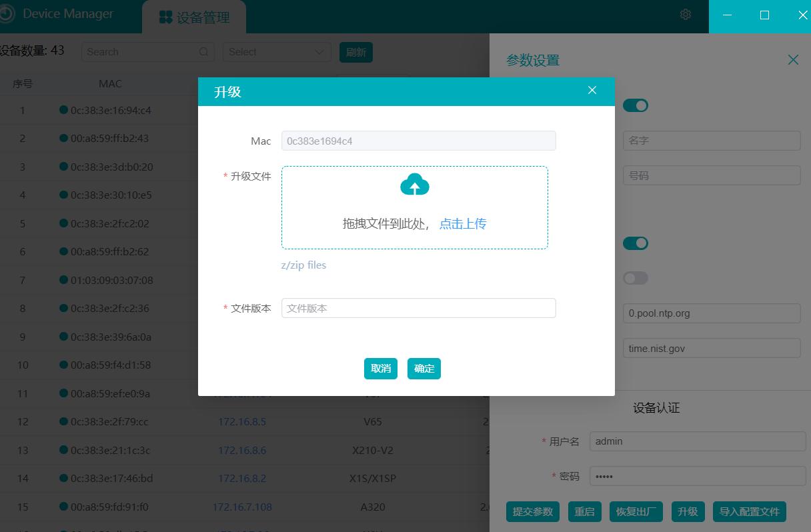Confirm the upgrade with the 确定 button

(424, 368)
